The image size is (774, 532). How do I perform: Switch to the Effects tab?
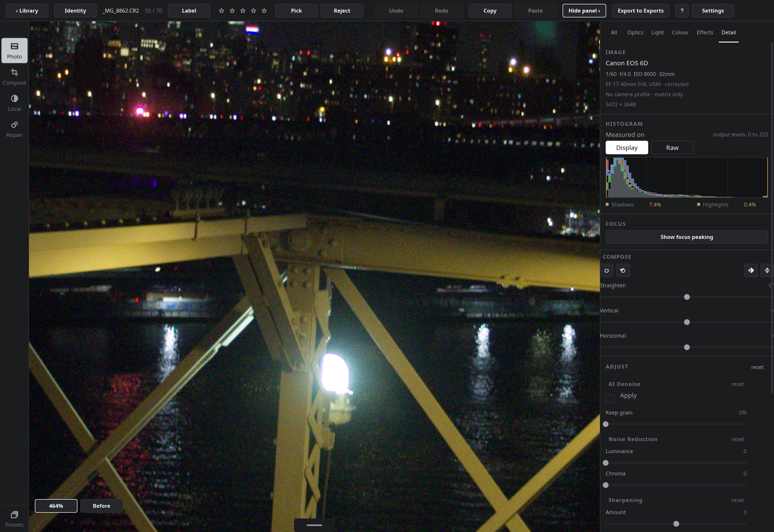705,32
